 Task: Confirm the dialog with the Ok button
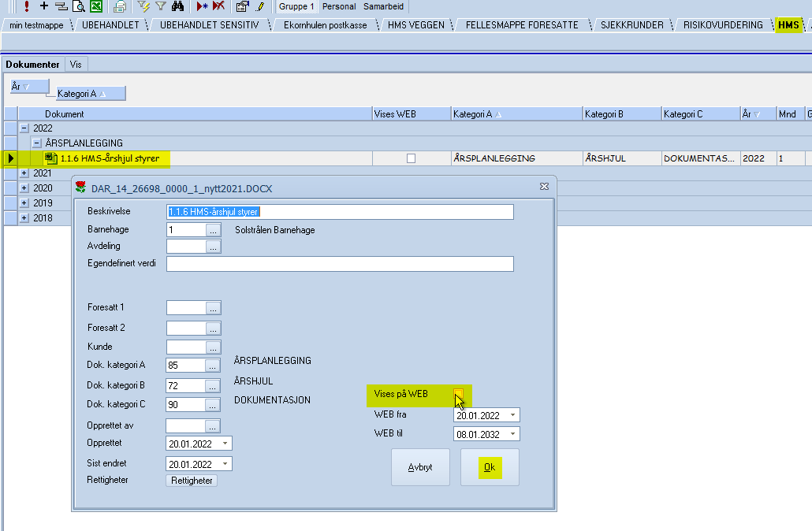[490, 467]
